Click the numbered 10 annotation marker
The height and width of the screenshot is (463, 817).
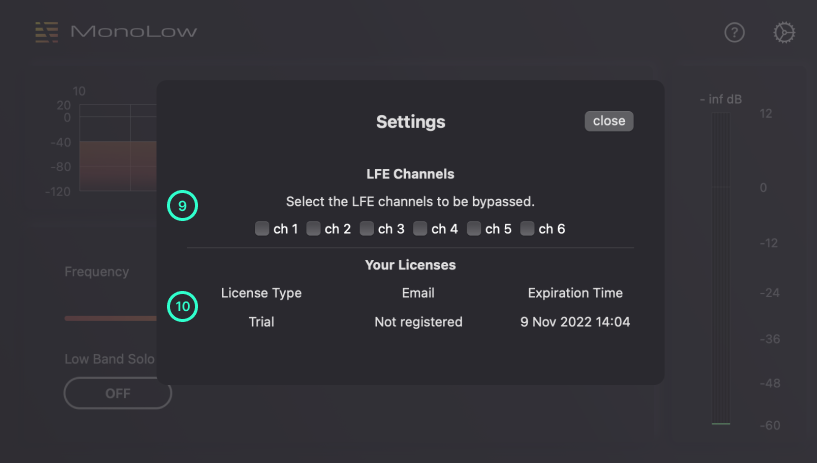(182, 306)
